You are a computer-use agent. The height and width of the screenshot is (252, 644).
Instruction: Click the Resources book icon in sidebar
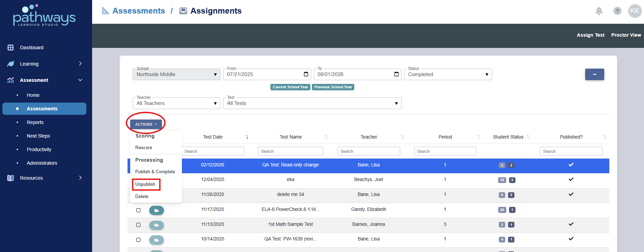(11, 178)
